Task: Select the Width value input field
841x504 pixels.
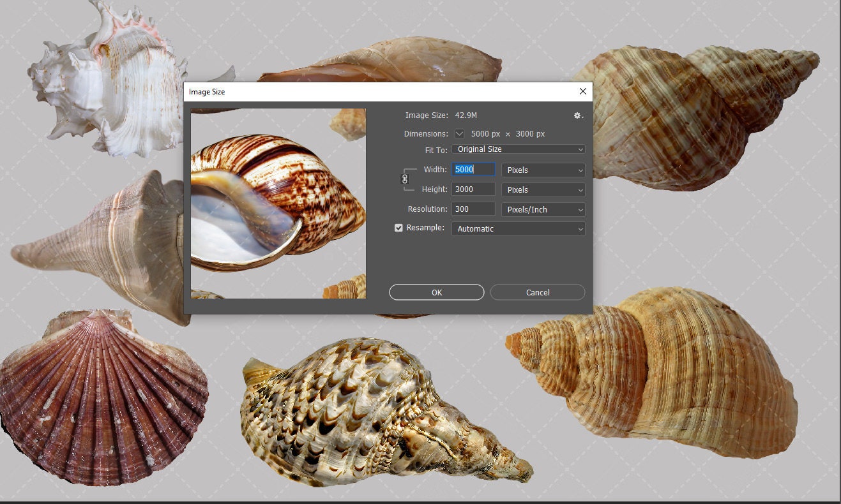Action: pos(473,169)
